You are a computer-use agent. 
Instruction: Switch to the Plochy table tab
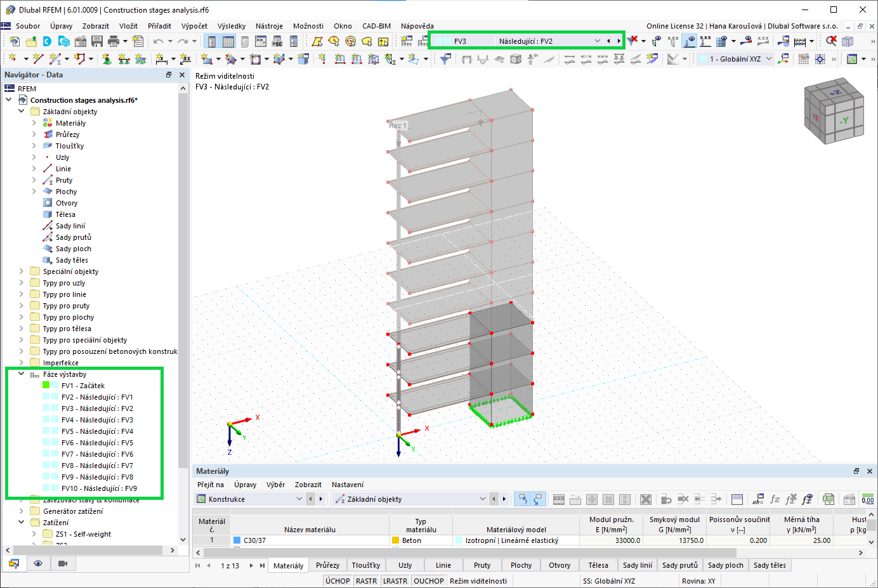pos(521,565)
